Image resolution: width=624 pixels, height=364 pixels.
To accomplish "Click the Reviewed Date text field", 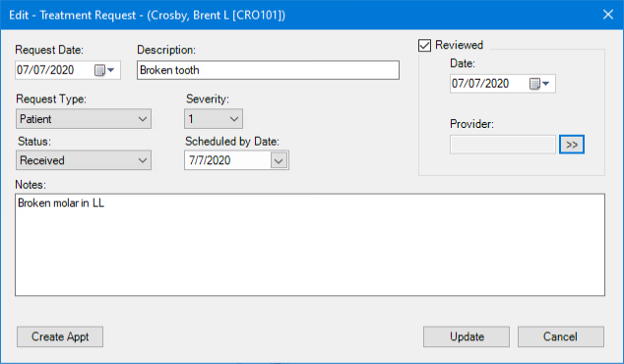I will click(x=489, y=84).
